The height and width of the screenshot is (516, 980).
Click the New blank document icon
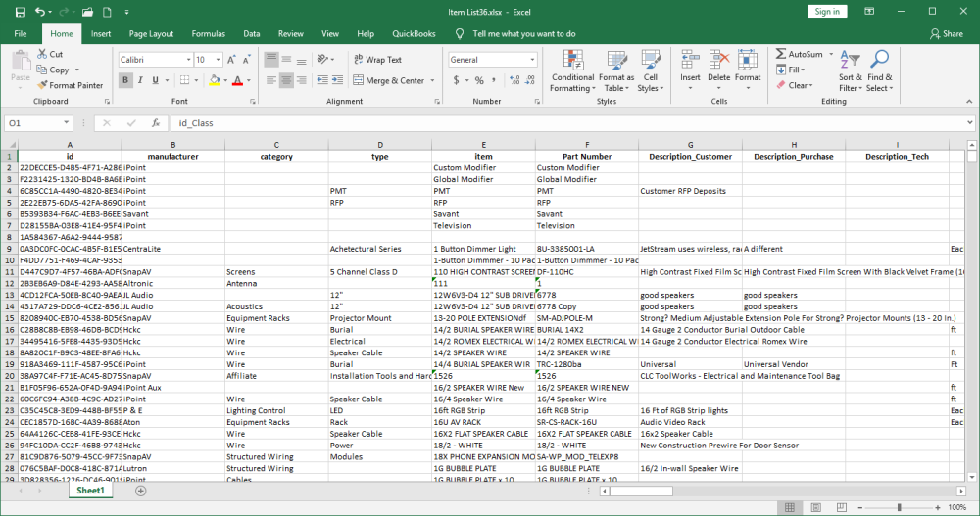[x=107, y=12]
